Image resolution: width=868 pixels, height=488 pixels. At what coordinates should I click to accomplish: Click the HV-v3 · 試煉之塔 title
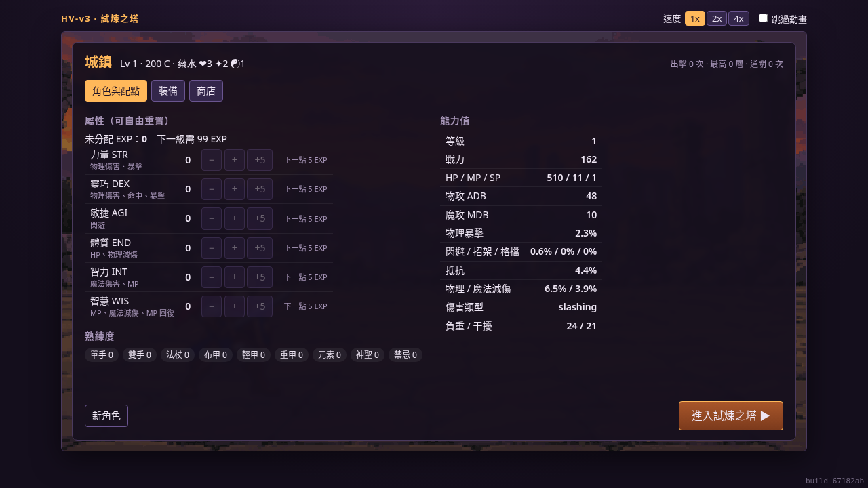pos(100,18)
